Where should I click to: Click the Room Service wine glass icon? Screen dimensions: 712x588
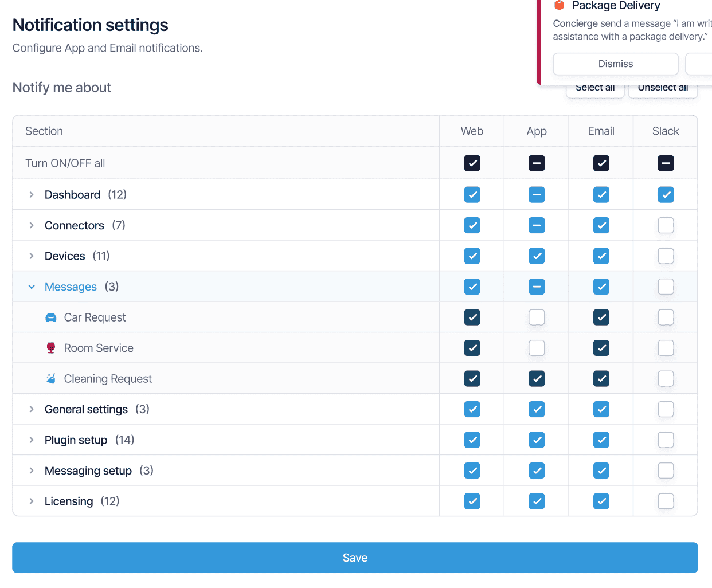point(51,348)
